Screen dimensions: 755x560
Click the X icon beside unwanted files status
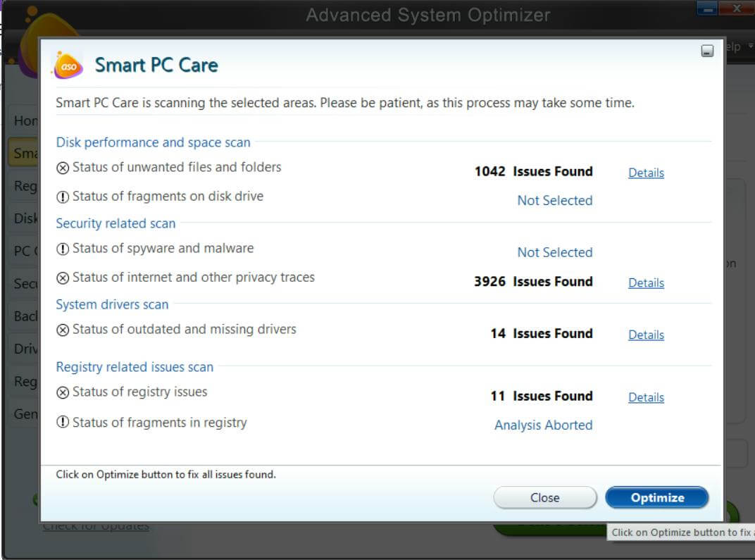pyautogui.click(x=63, y=168)
